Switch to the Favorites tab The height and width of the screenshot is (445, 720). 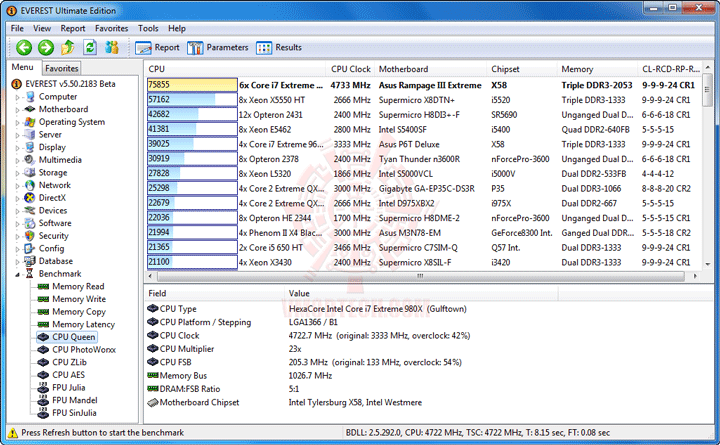(x=62, y=68)
